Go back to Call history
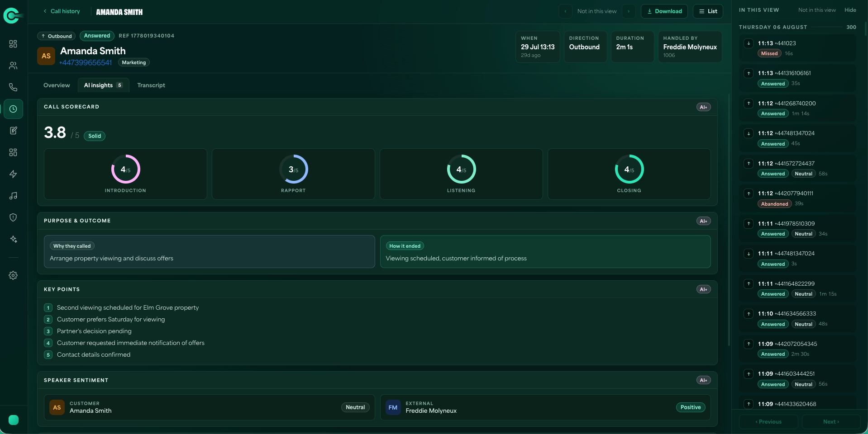This screenshot has height=434, width=868. point(62,11)
